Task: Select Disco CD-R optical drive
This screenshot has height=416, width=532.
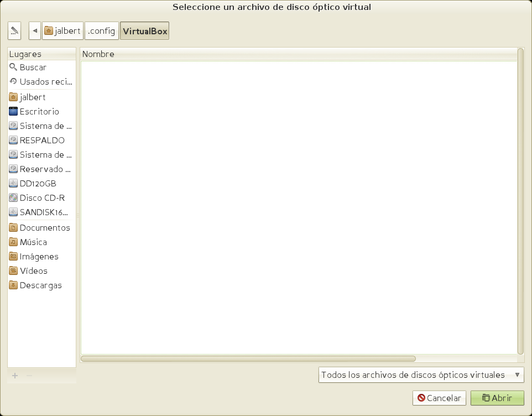Action: (42, 198)
